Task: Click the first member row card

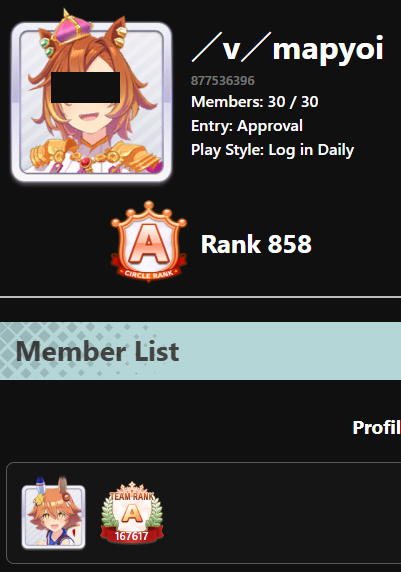Action: coord(204,513)
